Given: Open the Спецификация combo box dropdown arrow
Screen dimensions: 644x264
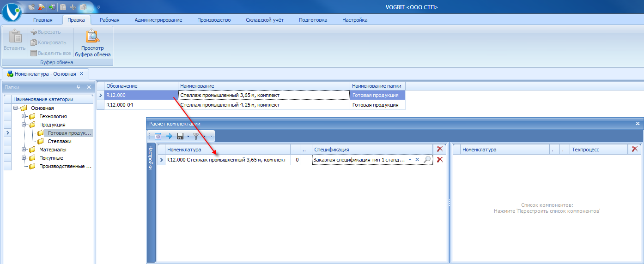Looking at the screenshot, I should click(410, 160).
